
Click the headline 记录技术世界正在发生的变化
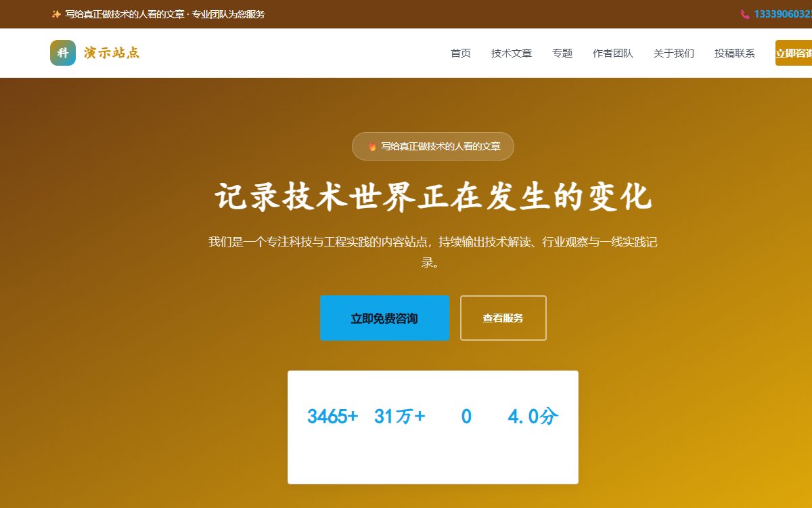coord(433,196)
